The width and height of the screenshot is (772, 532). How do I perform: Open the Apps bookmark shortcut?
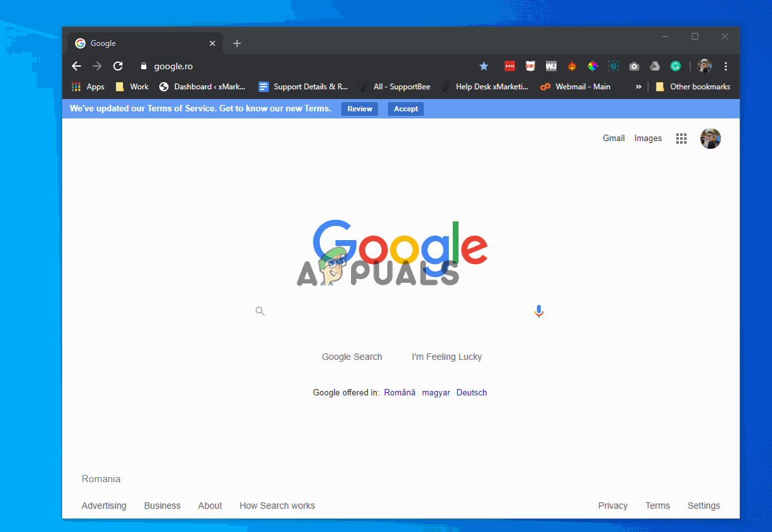coord(87,87)
